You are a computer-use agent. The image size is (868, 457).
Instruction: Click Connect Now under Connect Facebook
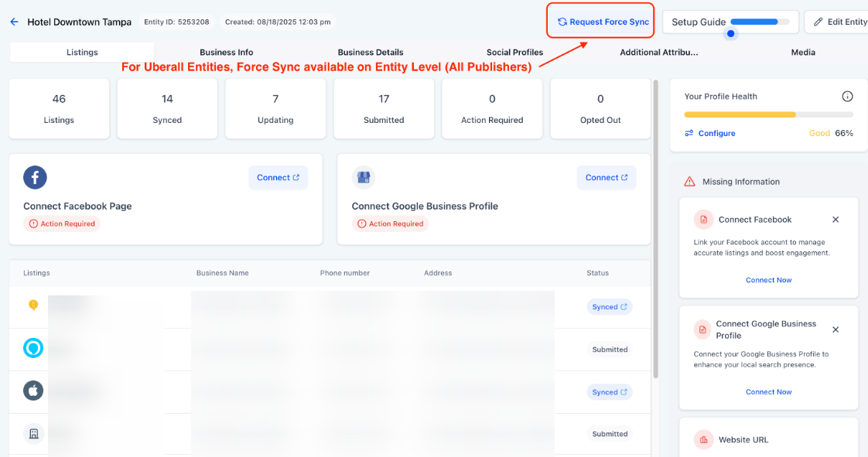point(768,280)
